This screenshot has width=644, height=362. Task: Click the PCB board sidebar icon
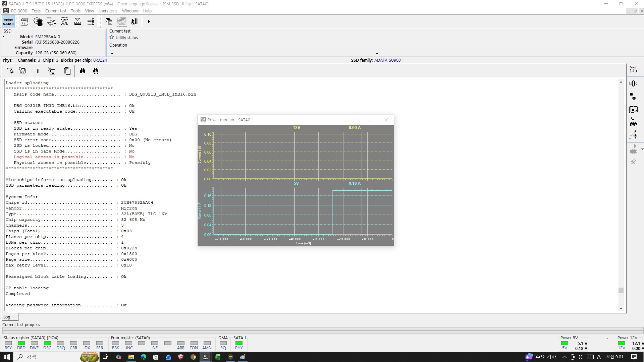(633, 109)
